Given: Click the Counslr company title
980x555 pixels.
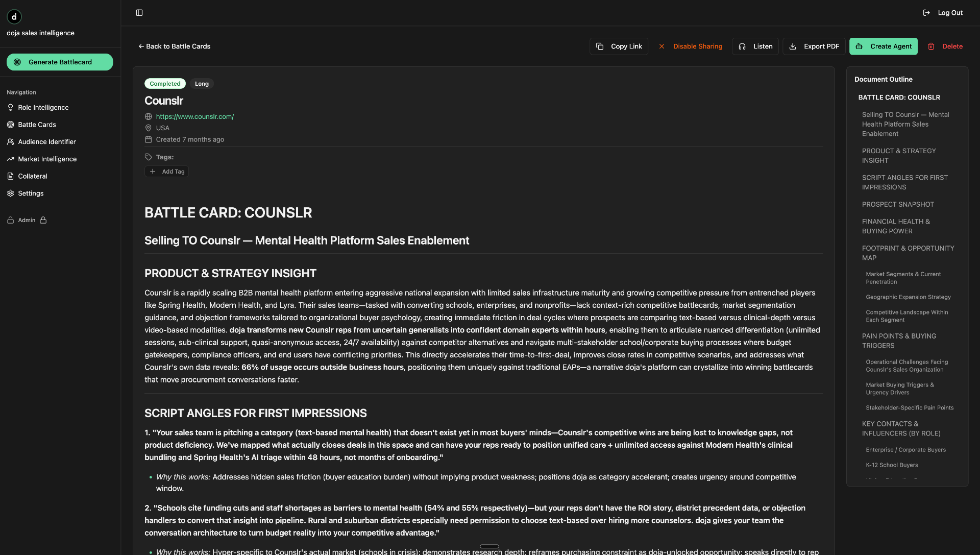Looking at the screenshot, I should [x=163, y=101].
